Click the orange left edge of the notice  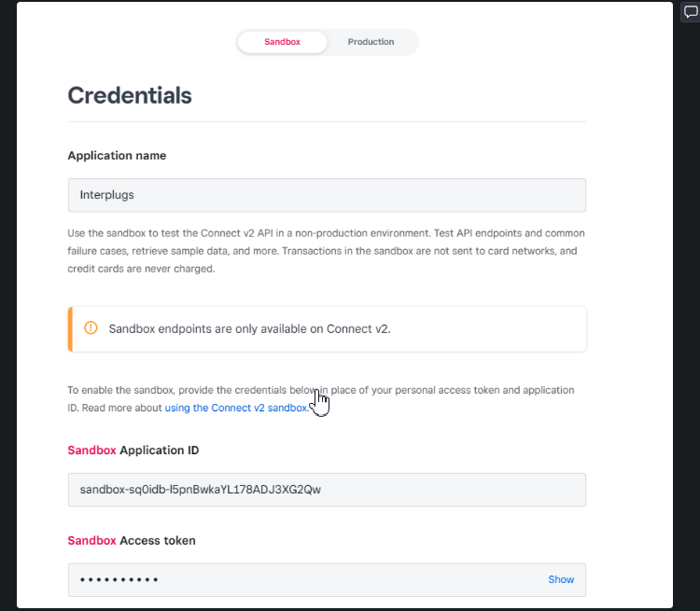click(70, 328)
